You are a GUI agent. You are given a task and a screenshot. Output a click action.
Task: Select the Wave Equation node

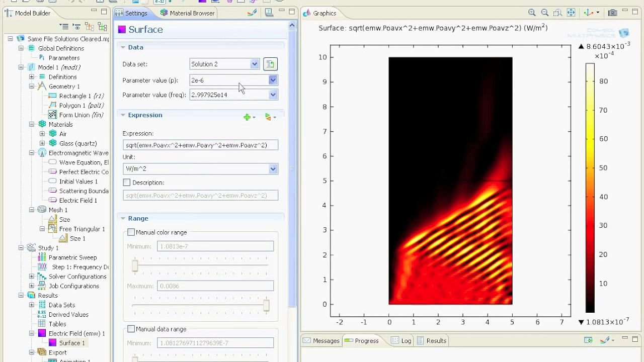pyautogui.click(x=78, y=162)
